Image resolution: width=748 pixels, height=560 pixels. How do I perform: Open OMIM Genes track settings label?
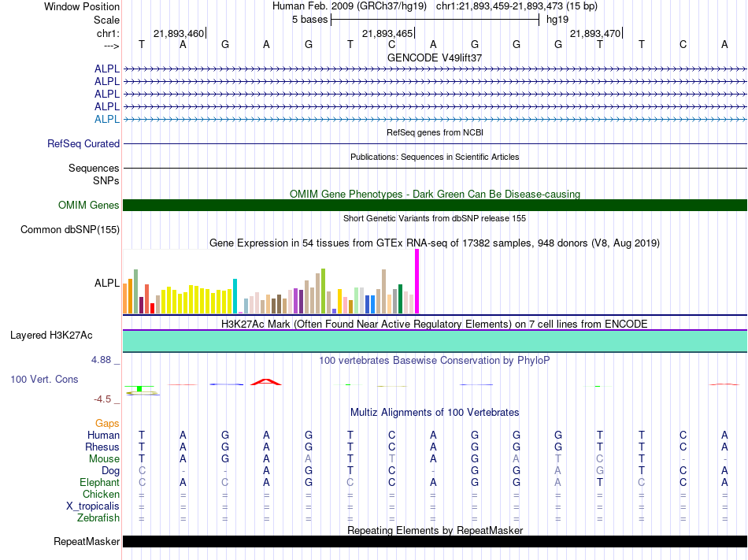(89, 206)
